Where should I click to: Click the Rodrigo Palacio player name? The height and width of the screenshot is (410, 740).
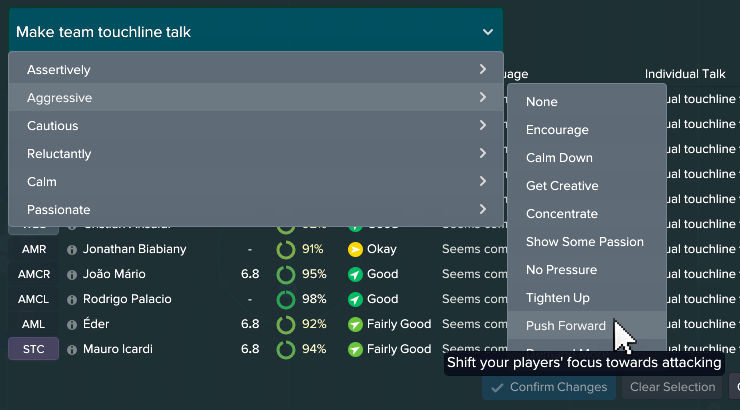coord(128,299)
